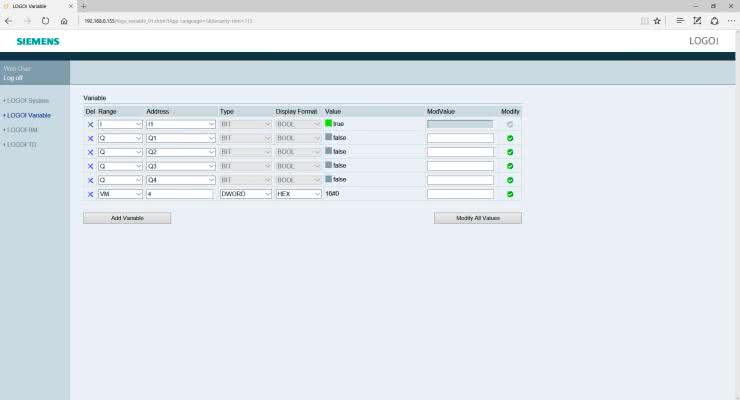
Task: Remove the VM variable row
Action: point(90,194)
